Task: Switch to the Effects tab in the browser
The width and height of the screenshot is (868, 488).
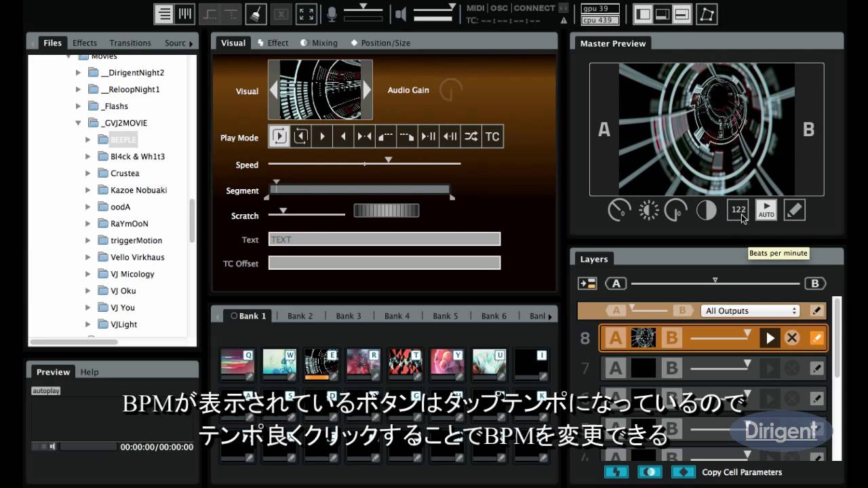Action: pos(85,43)
